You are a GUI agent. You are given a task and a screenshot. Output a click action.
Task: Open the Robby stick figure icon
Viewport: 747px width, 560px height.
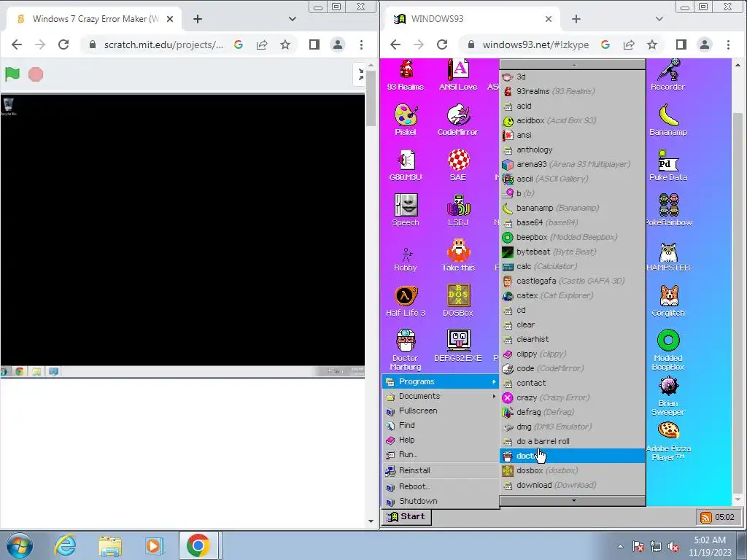click(x=406, y=260)
